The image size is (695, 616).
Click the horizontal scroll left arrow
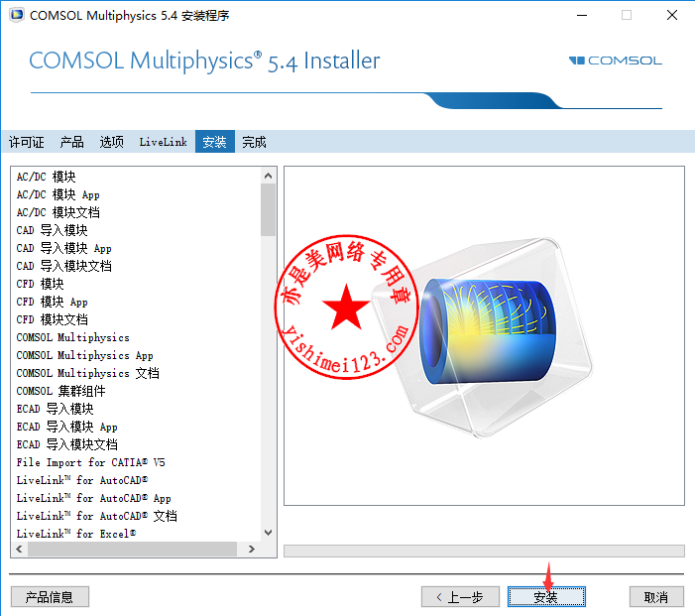(19, 549)
